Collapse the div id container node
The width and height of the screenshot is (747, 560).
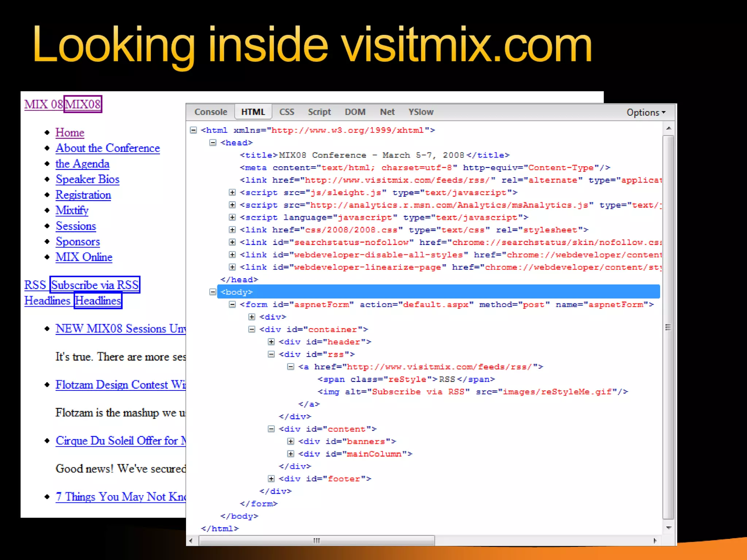click(x=252, y=329)
